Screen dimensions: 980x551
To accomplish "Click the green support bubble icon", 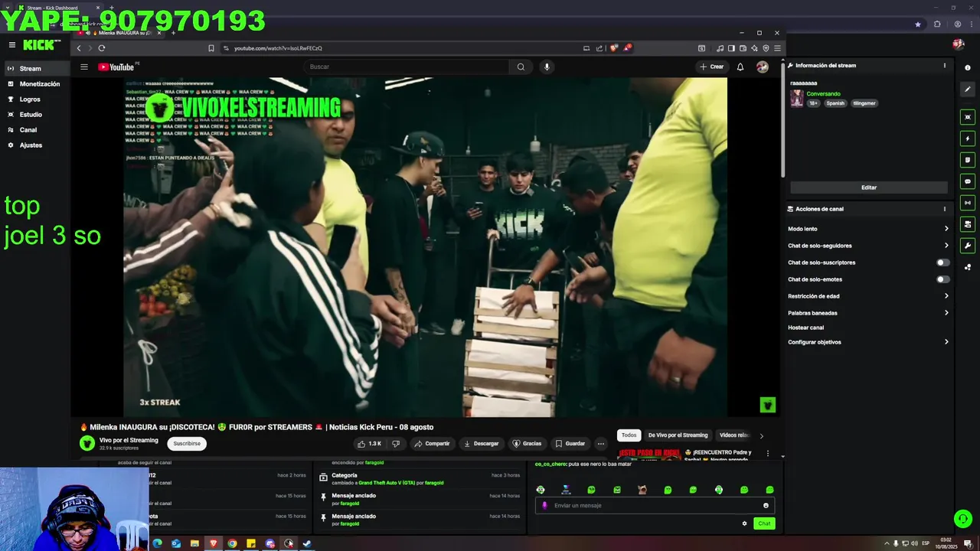I will (x=962, y=519).
